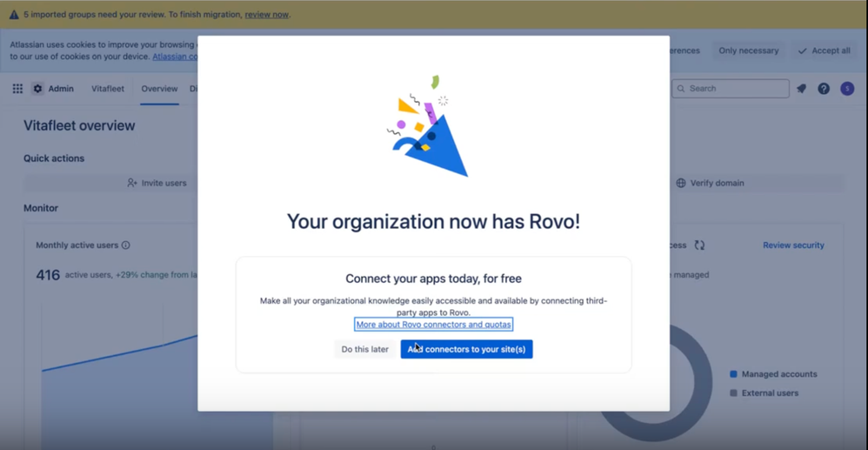Click the Admin gear icon

[x=37, y=89]
